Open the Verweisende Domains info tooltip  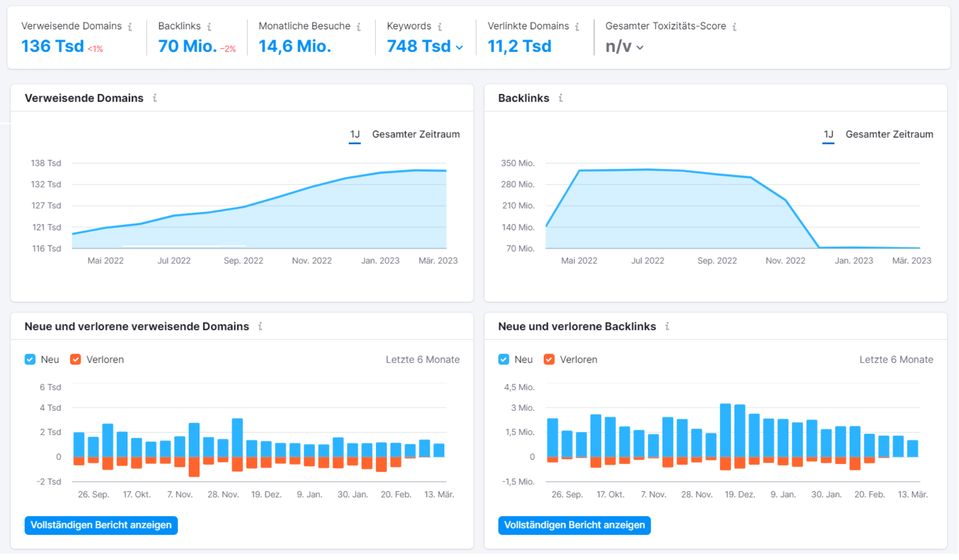tap(129, 26)
